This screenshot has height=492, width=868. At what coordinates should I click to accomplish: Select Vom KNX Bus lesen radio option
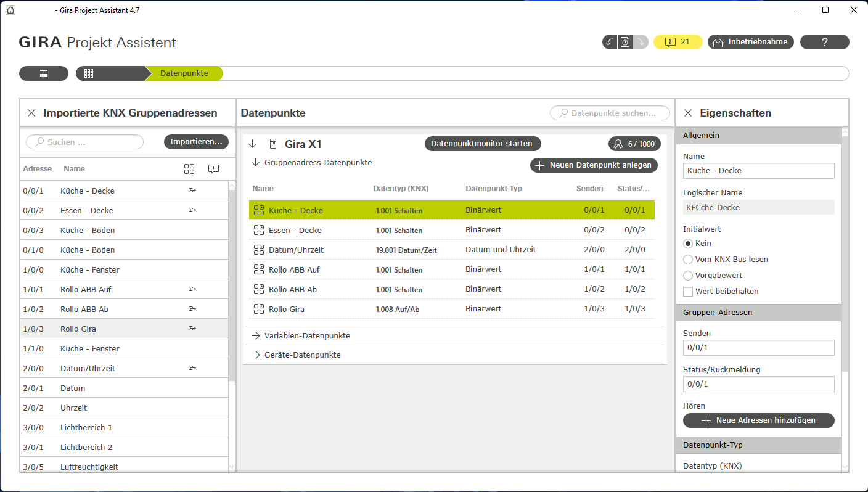coord(688,260)
